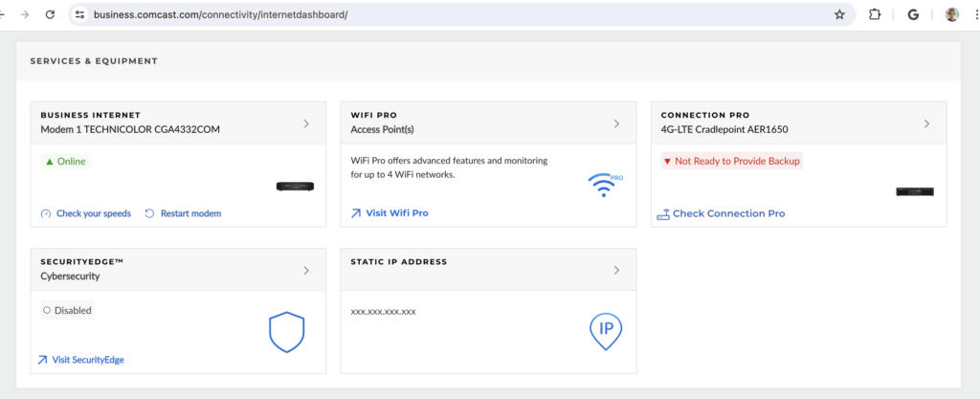
Task: Reload the page with the refresh icon
Action: point(50,14)
